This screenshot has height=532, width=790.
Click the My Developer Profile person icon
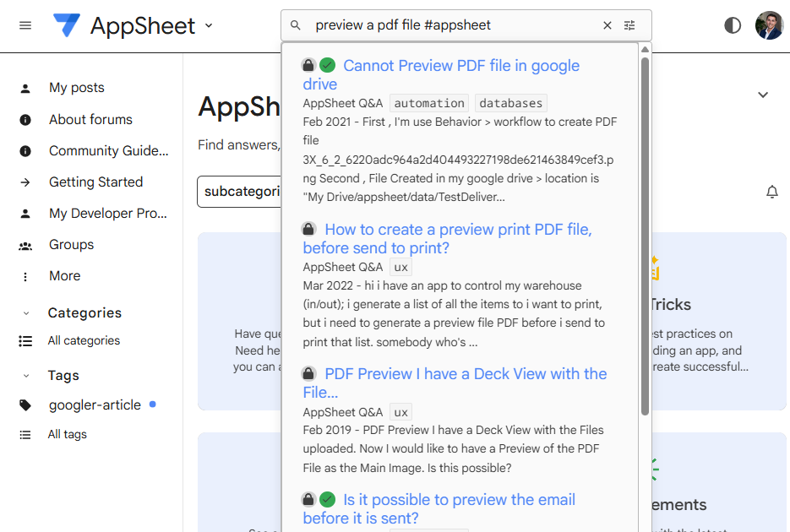pos(25,214)
